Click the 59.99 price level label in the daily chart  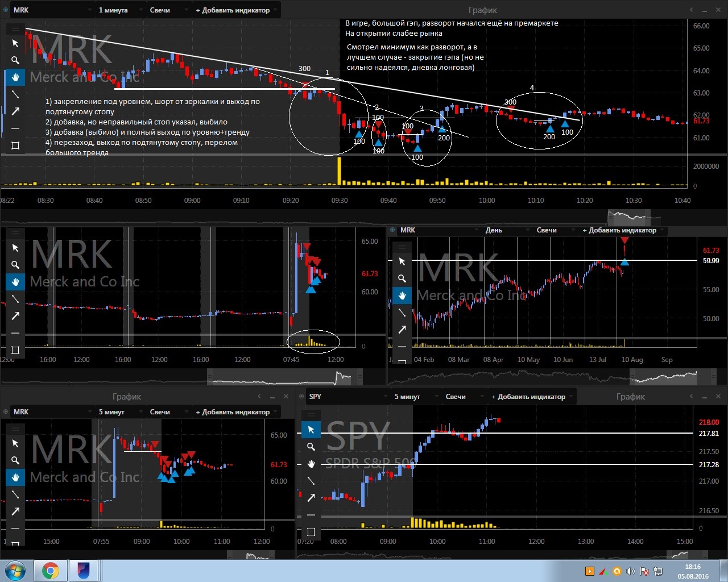711,261
